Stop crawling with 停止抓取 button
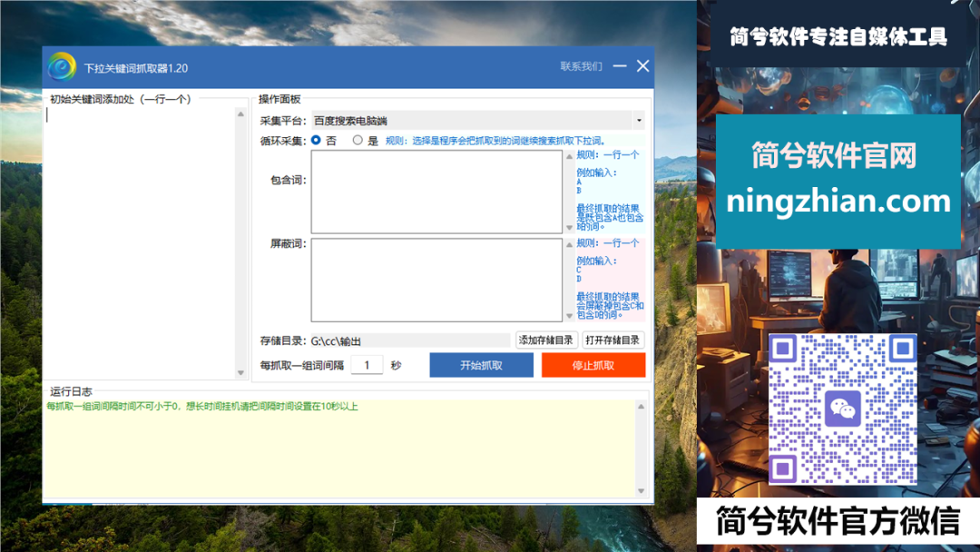The height and width of the screenshot is (552, 980). [593, 365]
